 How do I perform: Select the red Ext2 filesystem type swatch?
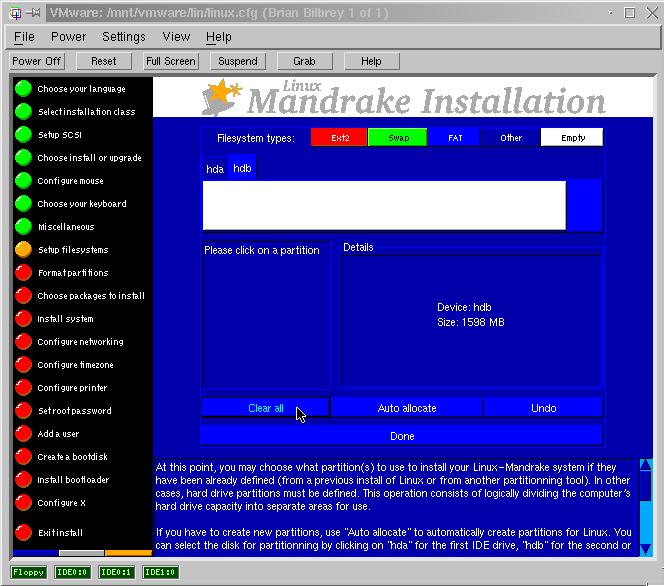339,138
